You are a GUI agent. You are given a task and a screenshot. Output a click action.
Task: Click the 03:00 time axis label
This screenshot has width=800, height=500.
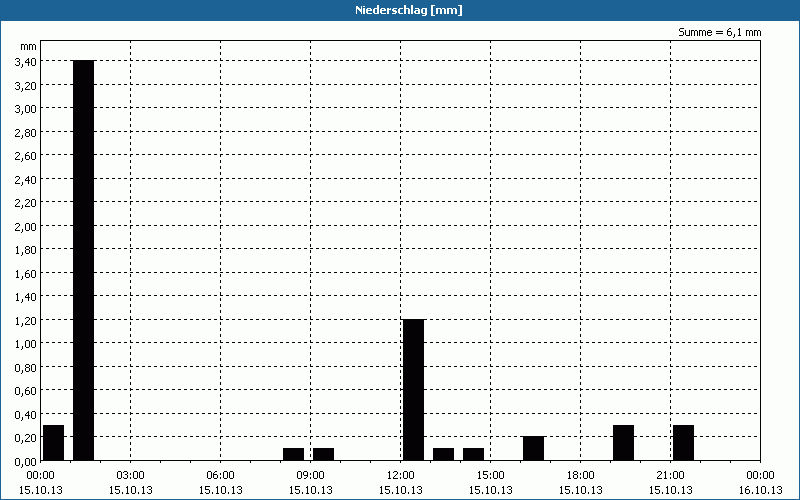tap(131, 476)
